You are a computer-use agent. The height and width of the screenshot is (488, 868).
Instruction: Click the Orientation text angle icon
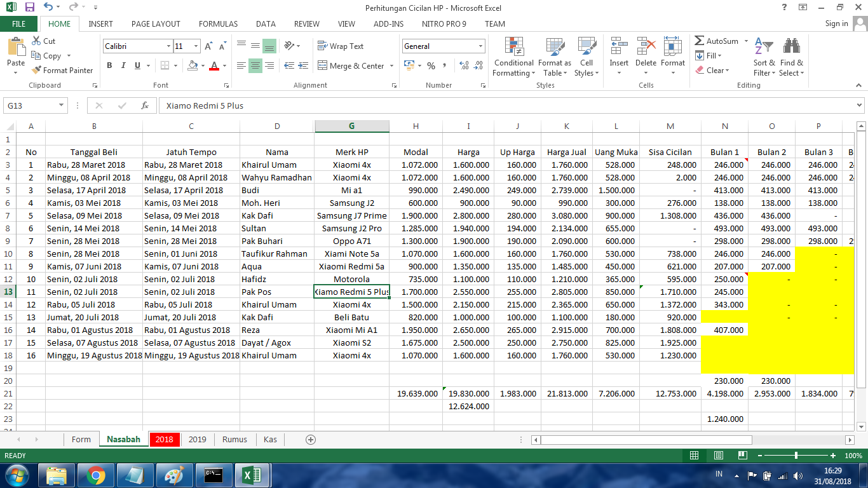pyautogui.click(x=290, y=46)
